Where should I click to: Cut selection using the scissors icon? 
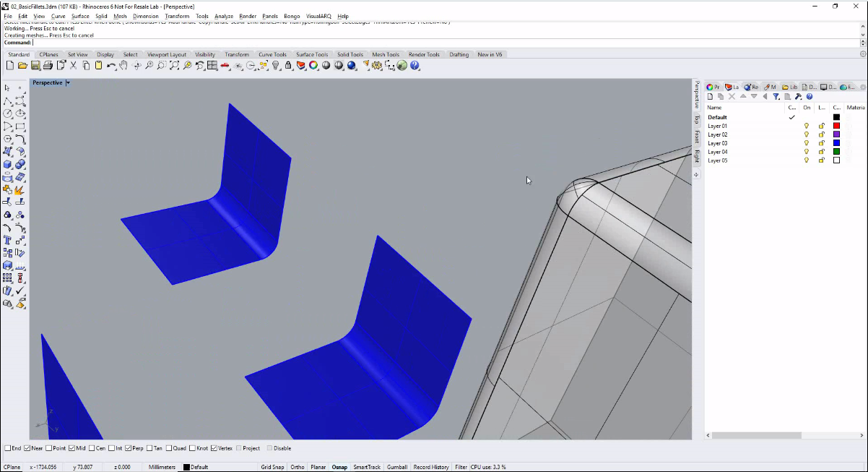(x=73, y=65)
